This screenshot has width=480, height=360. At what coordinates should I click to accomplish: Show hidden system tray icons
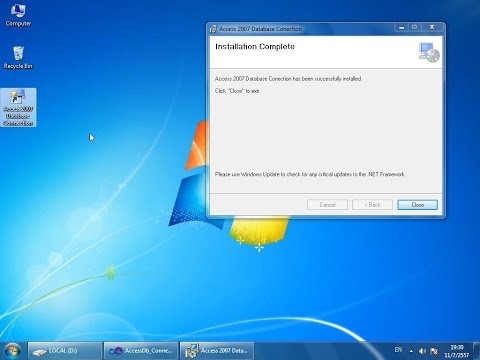411,351
